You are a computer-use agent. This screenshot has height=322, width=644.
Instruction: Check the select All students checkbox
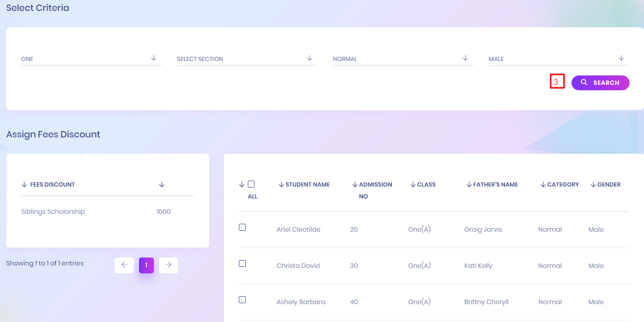click(251, 184)
